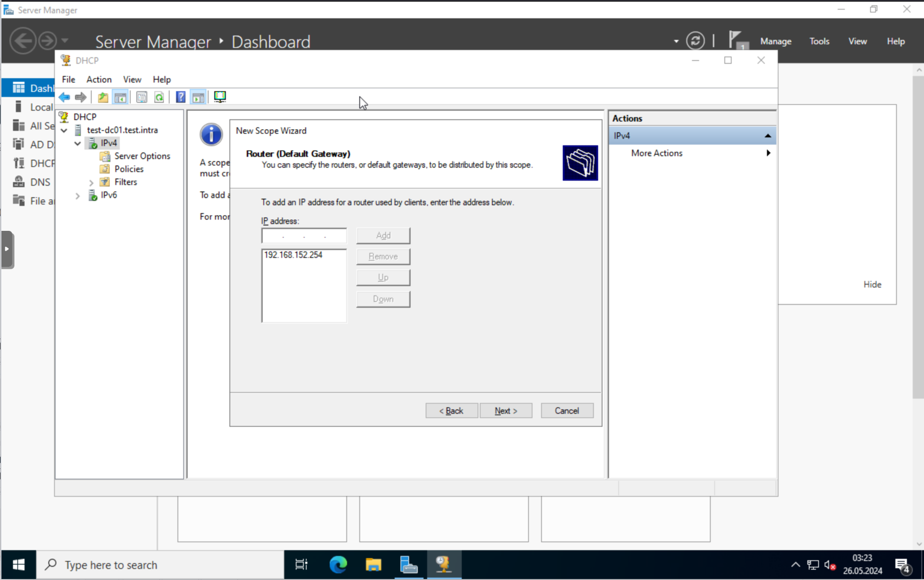Click the Add button for IP address
Image resolution: width=924 pixels, height=580 pixels.
(x=383, y=236)
